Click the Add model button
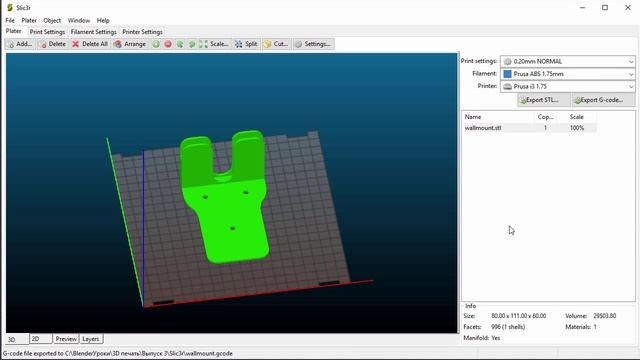This screenshot has height=360, width=640. [20, 44]
